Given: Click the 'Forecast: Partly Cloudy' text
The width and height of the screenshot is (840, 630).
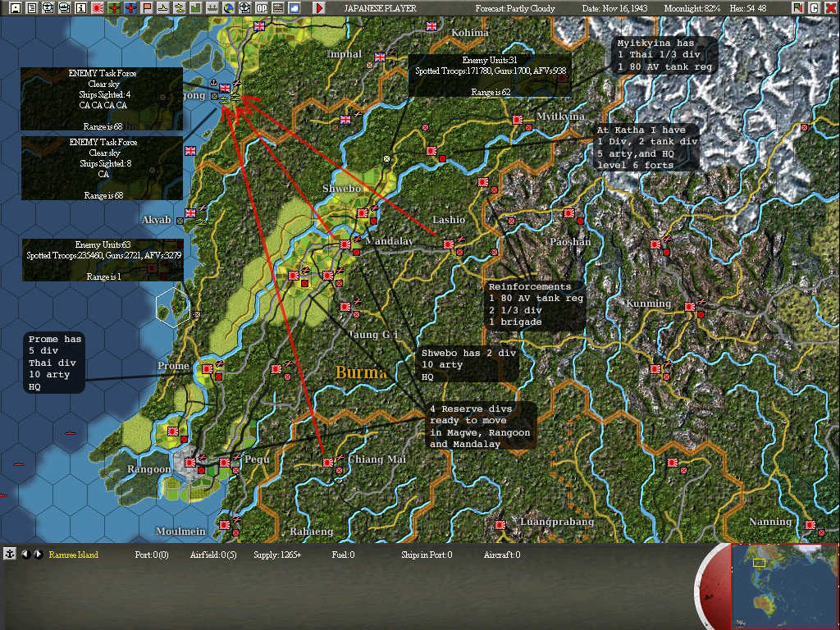Looking at the screenshot, I should [515, 8].
